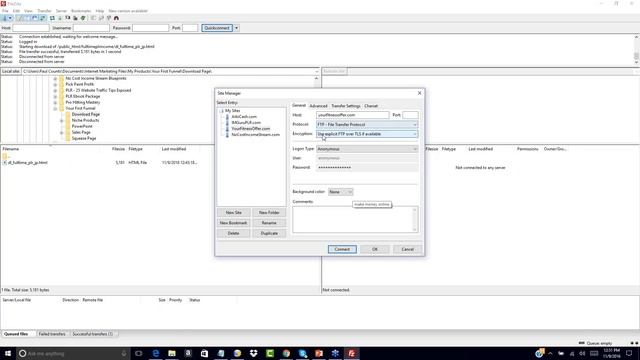640x360 pixels.
Task: Click the Rename button
Action: pos(269,223)
